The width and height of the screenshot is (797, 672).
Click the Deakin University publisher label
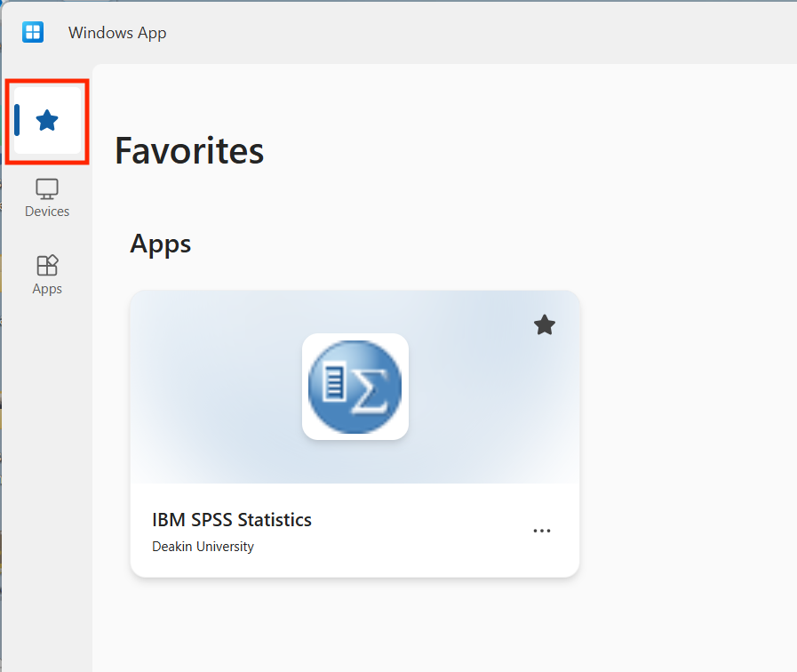point(203,547)
